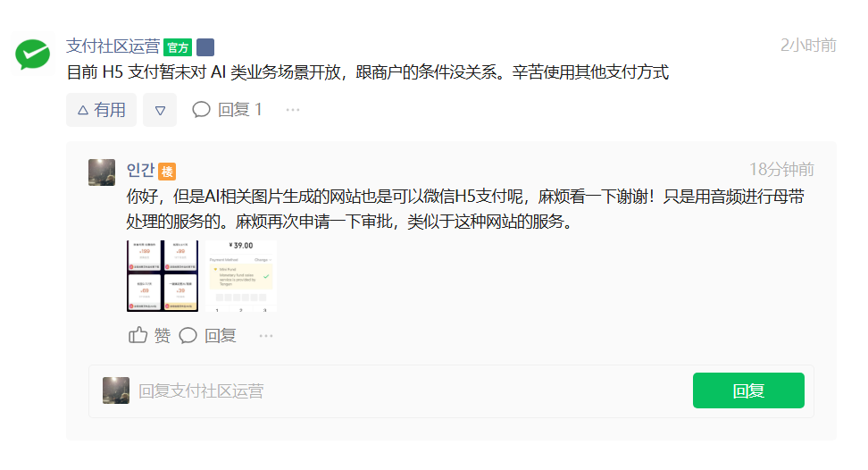Click the 支付社区运营 username link
868x470 pixels.
pyautogui.click(x=113, y=46)
